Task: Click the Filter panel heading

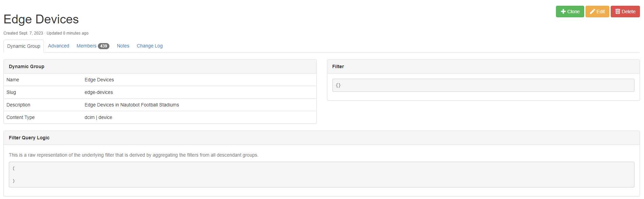Action: 338,66
